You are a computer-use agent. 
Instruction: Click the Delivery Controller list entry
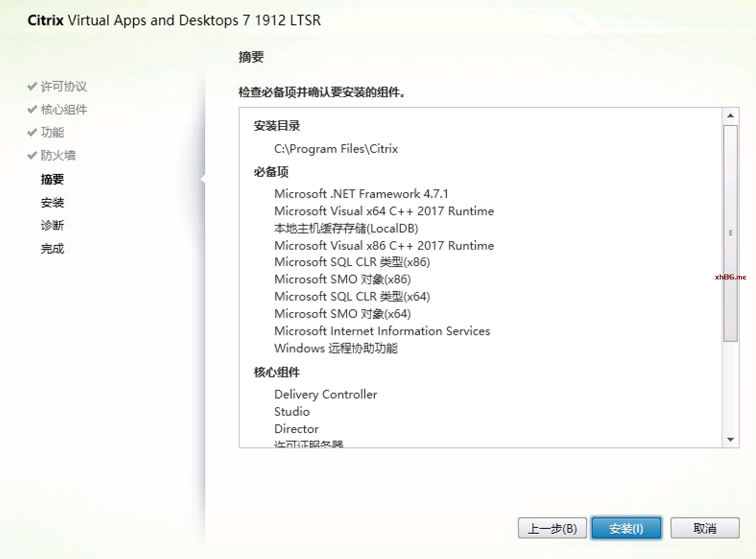(325, 394)
